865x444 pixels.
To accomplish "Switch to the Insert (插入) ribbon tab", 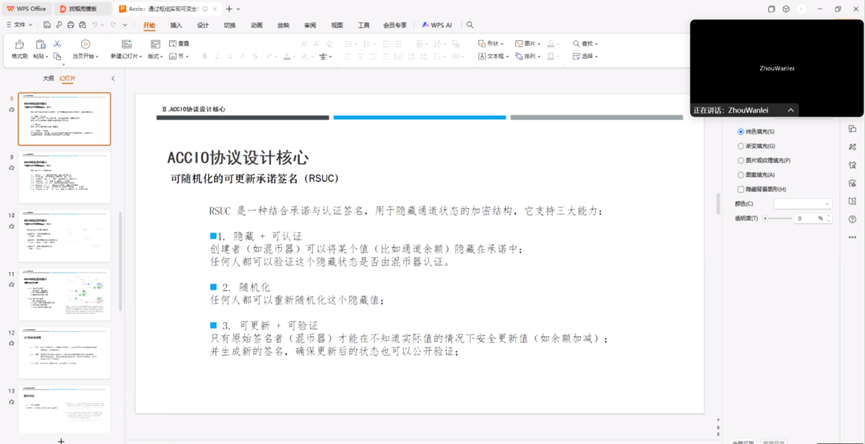I will (x=176, y=25).
